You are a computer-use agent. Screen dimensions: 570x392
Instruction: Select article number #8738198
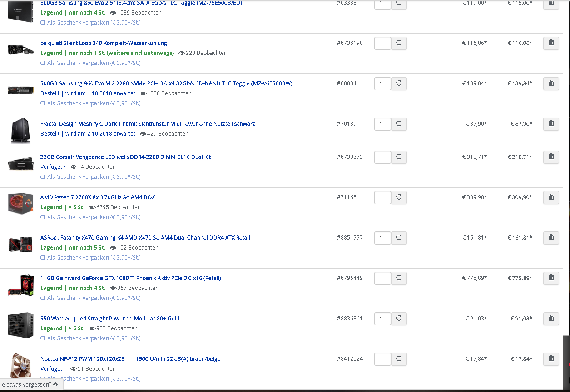tap(350, 43)
